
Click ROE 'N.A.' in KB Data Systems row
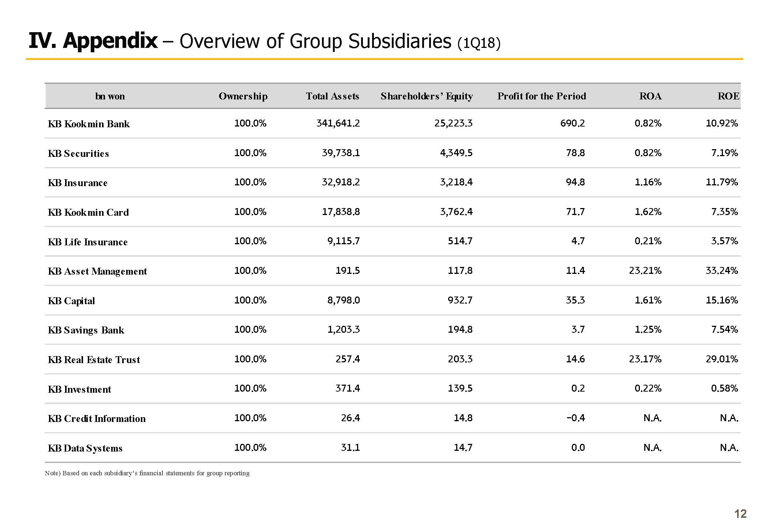[x=729, y=448]
